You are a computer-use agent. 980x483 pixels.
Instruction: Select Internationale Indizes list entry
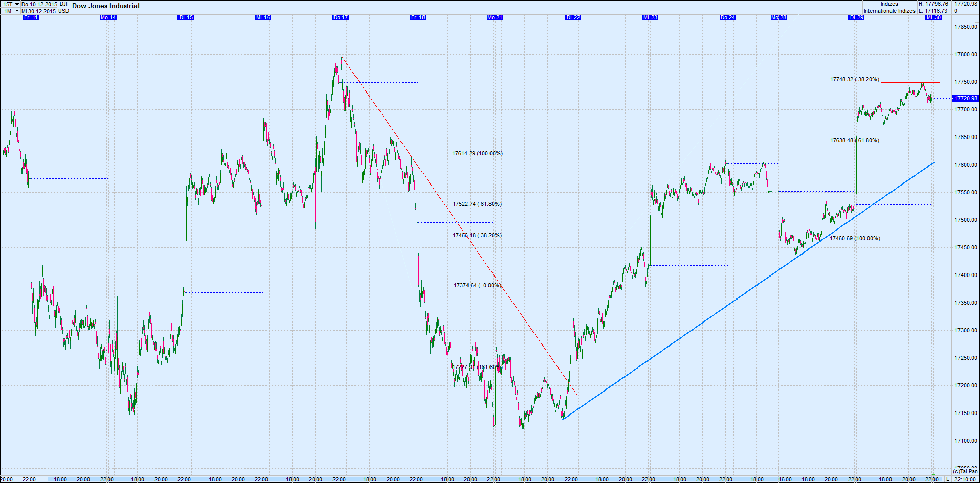tap(889, 10)
